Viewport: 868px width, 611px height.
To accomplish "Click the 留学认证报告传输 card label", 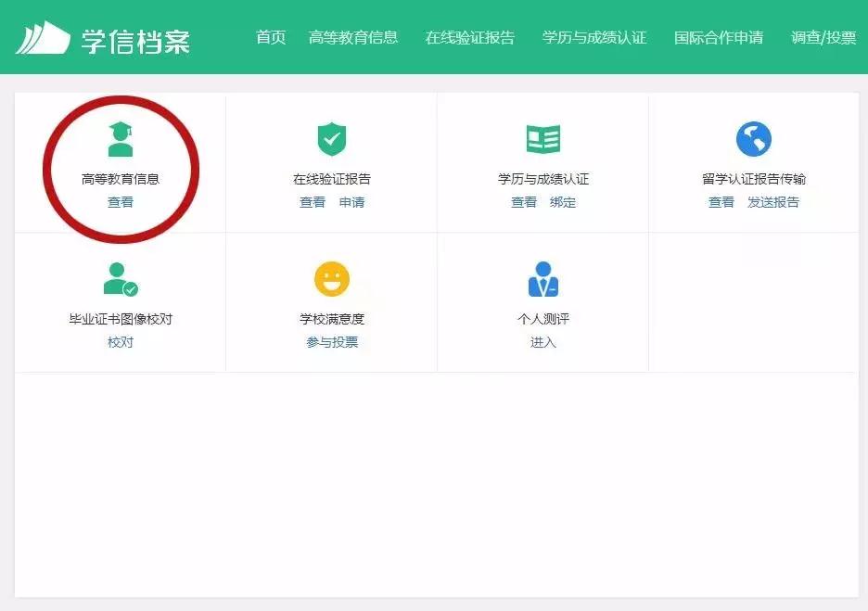I will coord(754,179).
